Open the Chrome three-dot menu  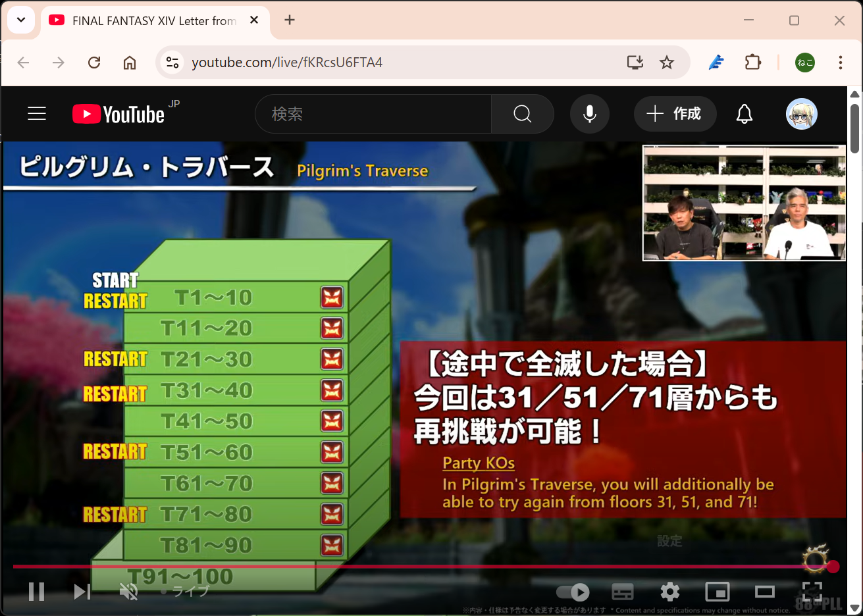(841, 63)
